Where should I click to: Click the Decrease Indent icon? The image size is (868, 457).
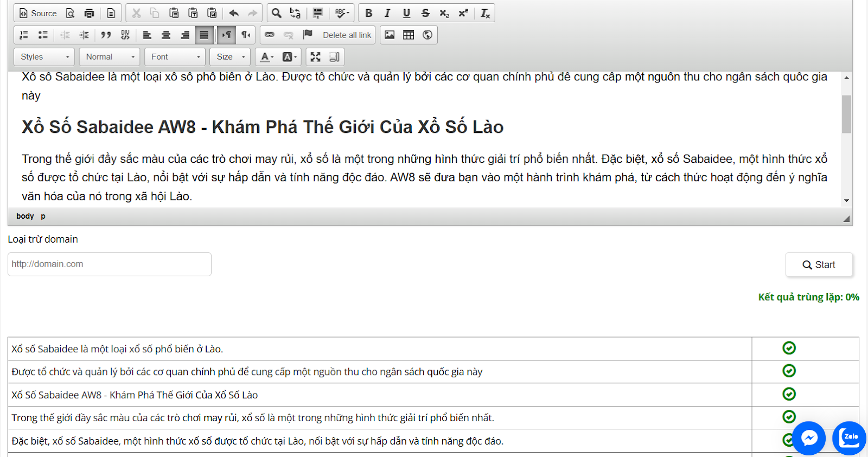click(x=65, y=35)
